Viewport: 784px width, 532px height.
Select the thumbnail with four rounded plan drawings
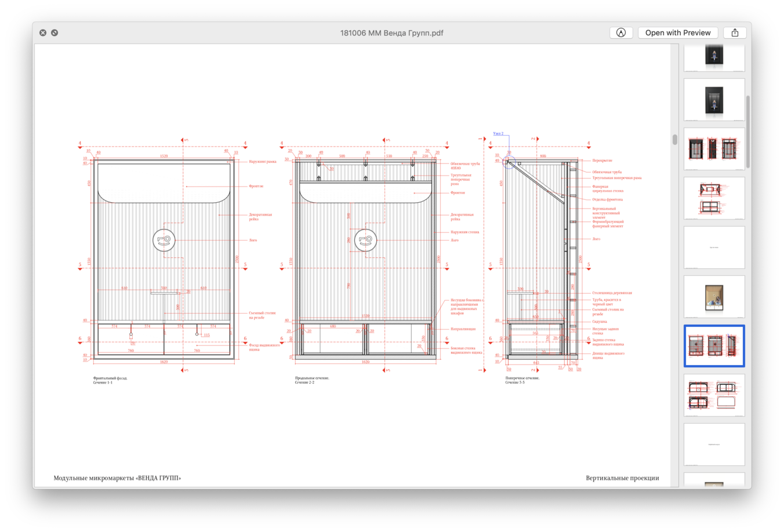pos(714,395)
